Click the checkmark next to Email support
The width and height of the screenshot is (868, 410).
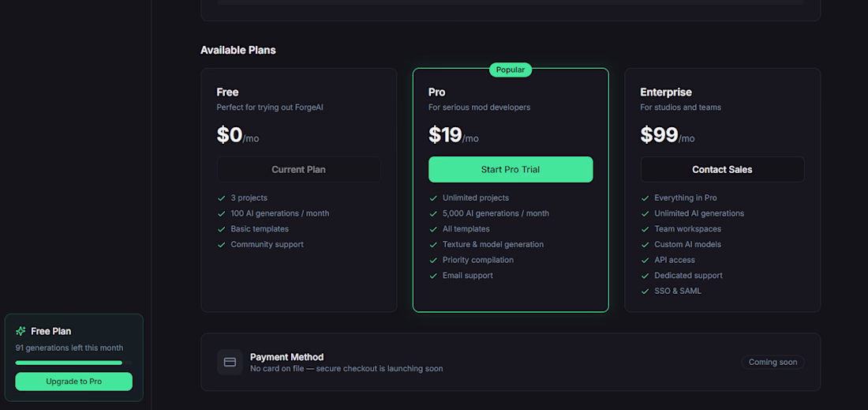[433, 276]
